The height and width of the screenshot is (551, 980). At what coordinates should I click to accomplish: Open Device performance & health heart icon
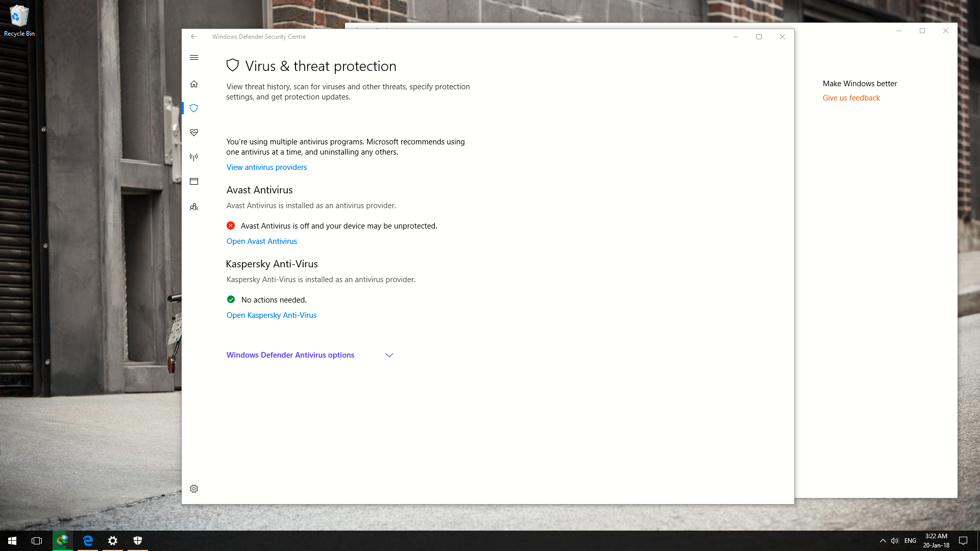pos(194,133)
